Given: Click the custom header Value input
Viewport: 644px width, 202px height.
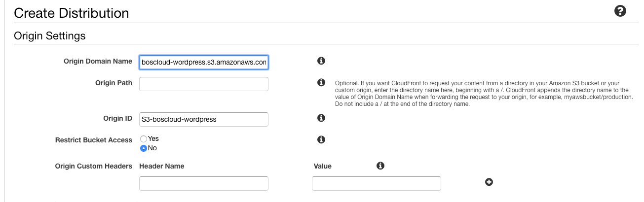Looking at the screenshot, I should click(x=377, y=183).
